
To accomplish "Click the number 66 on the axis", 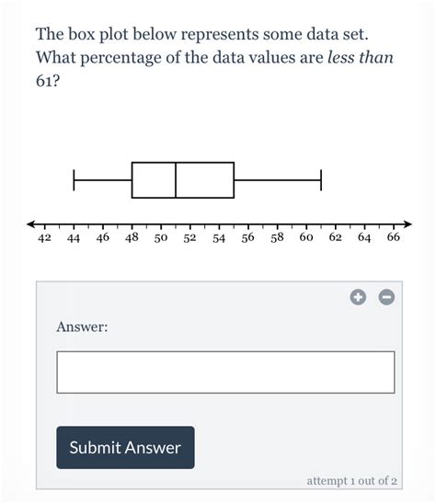I will [x=394, y=237].
